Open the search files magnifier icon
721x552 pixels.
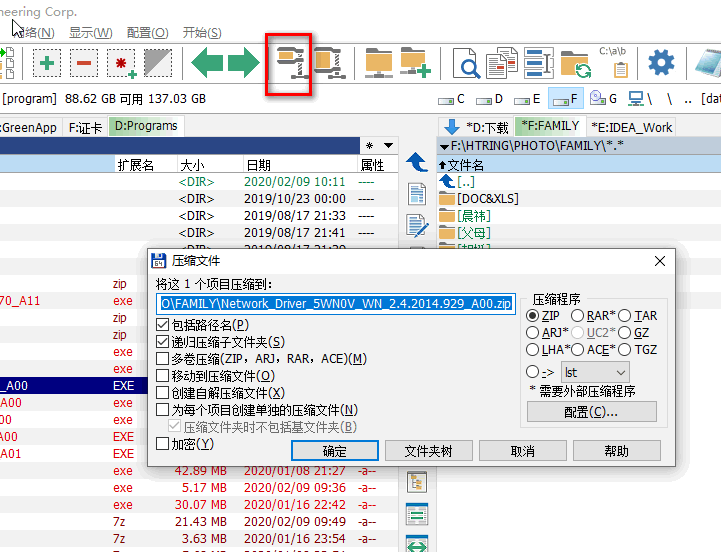466,63
